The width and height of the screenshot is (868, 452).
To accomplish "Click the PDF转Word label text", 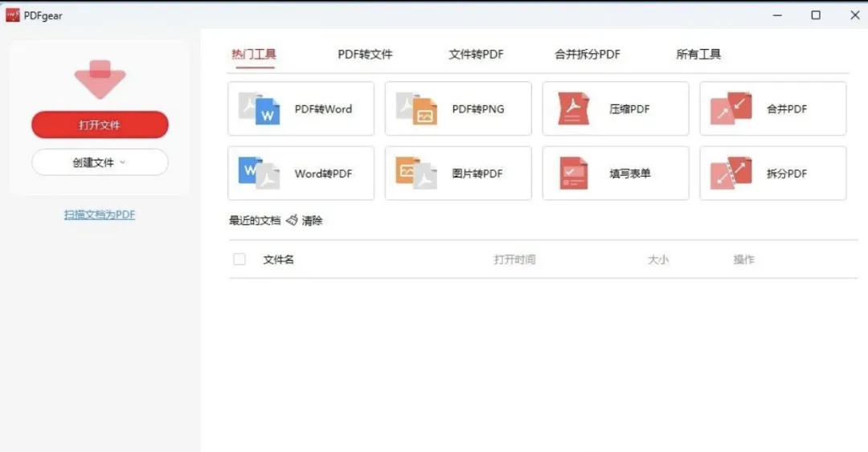I will (323, 109).
